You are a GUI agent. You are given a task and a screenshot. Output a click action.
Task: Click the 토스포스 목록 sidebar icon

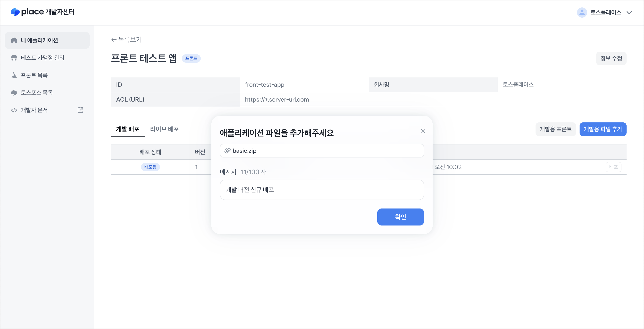pos(14,92)
